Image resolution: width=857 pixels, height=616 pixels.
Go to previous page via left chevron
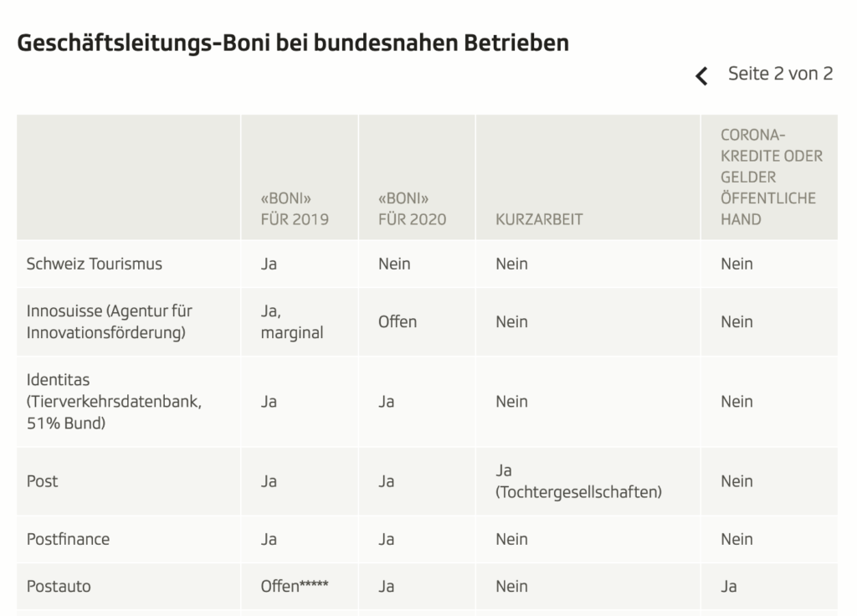(x=702, y=75)
